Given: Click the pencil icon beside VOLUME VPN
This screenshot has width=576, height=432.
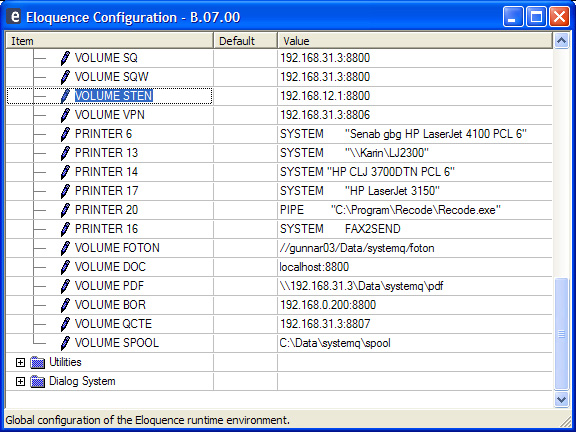Looking at the screenshot, I should pyautogui.click(x=65, y=115).
